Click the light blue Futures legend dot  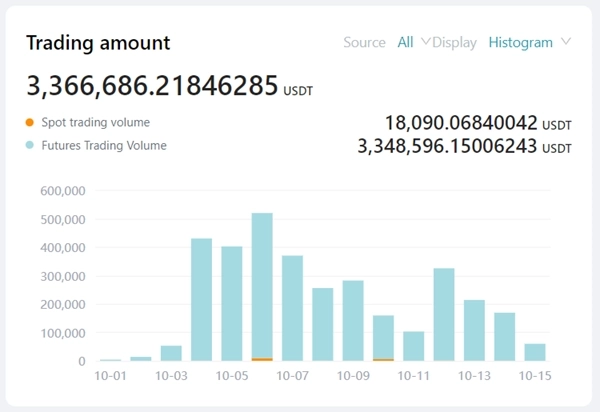click(x=30, y=146)
